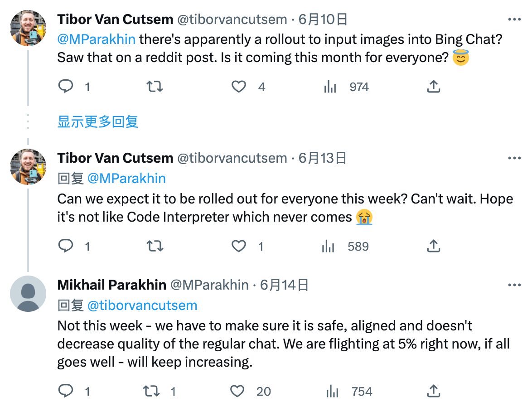This screenshot has height=407, width=532.
Task: Open the @tiborvancutsem reply-to link
Action: point(142,305)
